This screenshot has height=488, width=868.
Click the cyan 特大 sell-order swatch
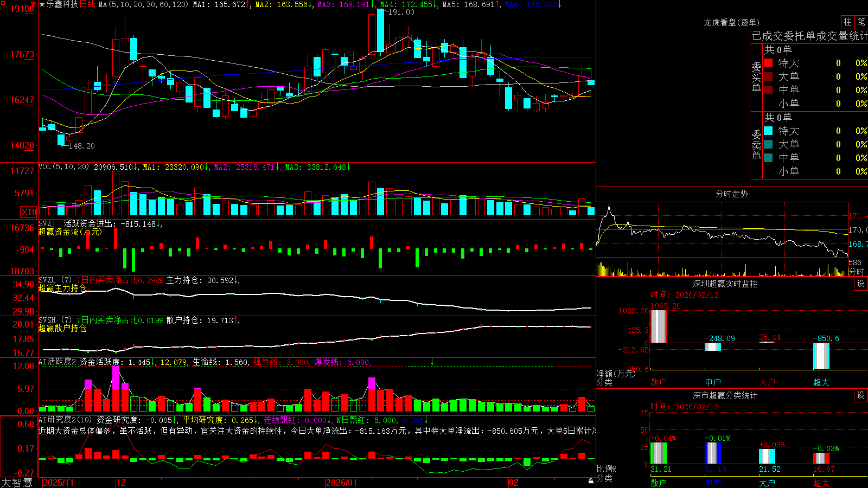point(768,131)
